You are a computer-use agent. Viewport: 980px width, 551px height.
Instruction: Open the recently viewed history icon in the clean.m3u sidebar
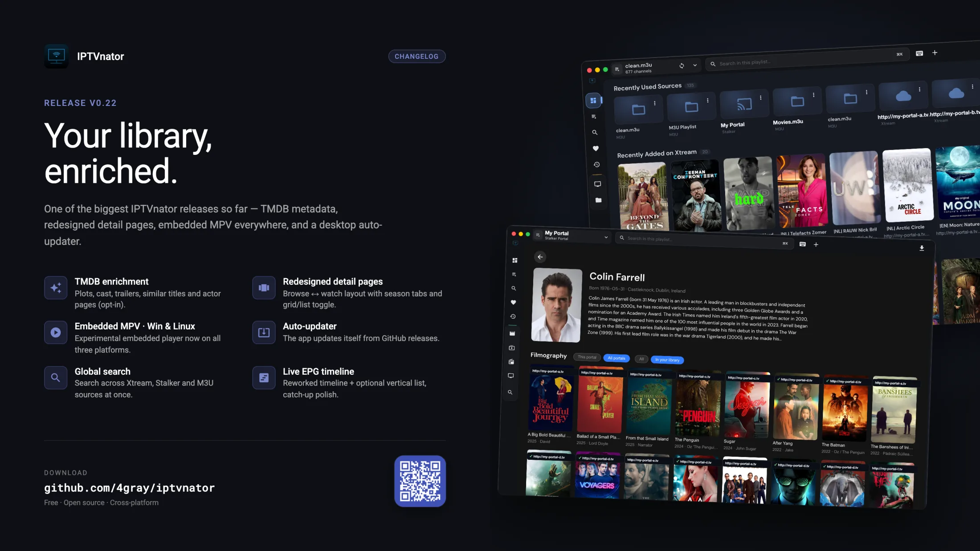click(596, 165)
